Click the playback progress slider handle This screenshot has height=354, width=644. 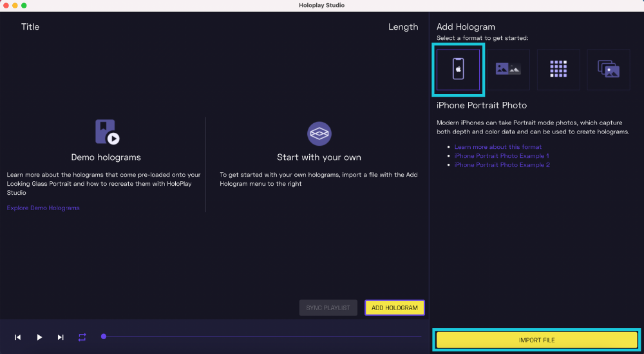pyautogui.click(x=104, y=337)
